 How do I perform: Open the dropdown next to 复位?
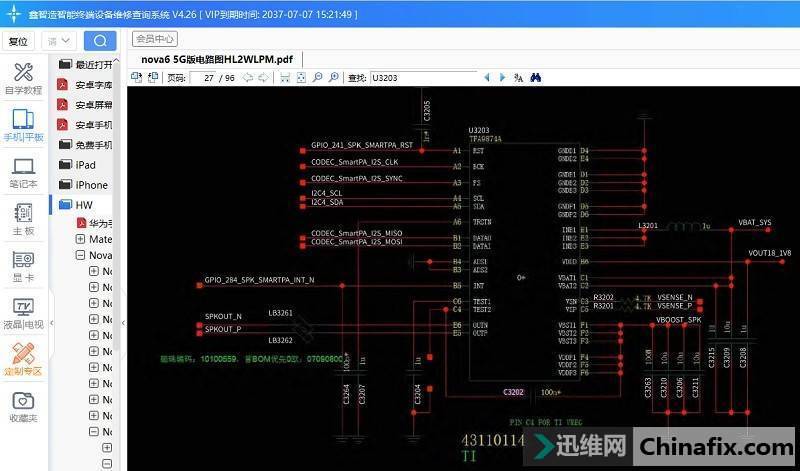pyautogui.click(x=59, y=41)
